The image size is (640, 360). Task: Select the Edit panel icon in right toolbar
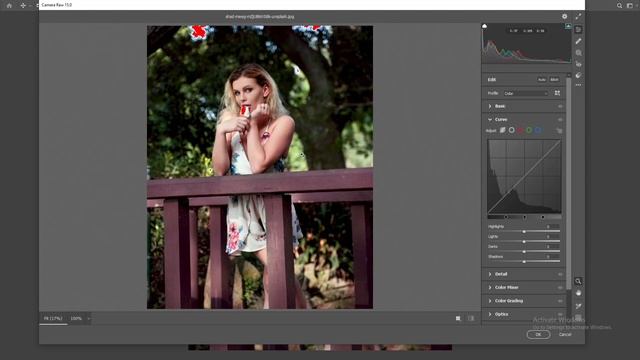(578, 29)
